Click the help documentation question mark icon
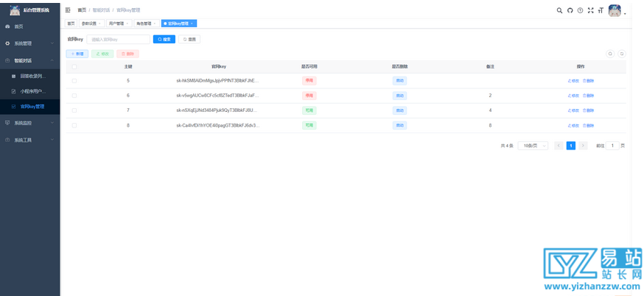 581,10
